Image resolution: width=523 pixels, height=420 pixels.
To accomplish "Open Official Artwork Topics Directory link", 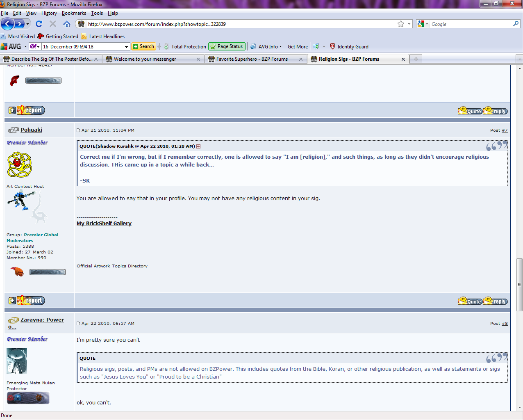I will [x=112, y=266].
